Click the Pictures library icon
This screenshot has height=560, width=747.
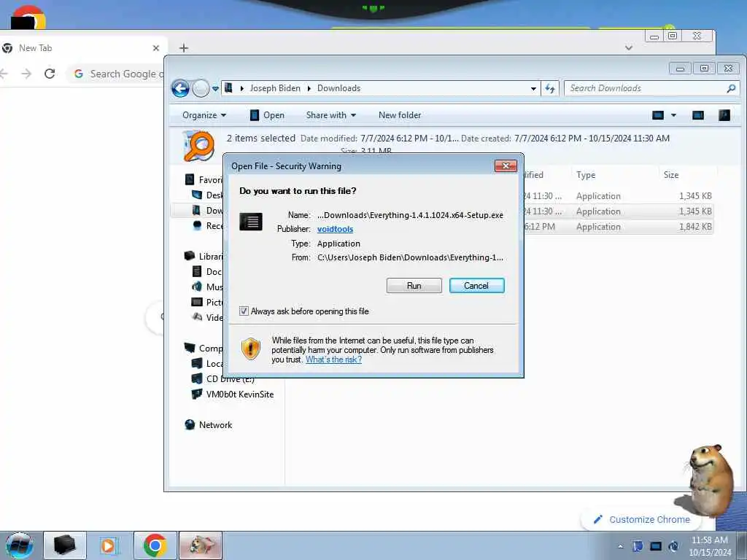click(197, 302)
